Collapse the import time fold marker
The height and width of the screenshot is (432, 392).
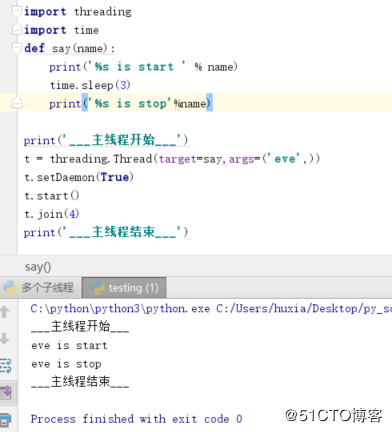tap(17, 29)
